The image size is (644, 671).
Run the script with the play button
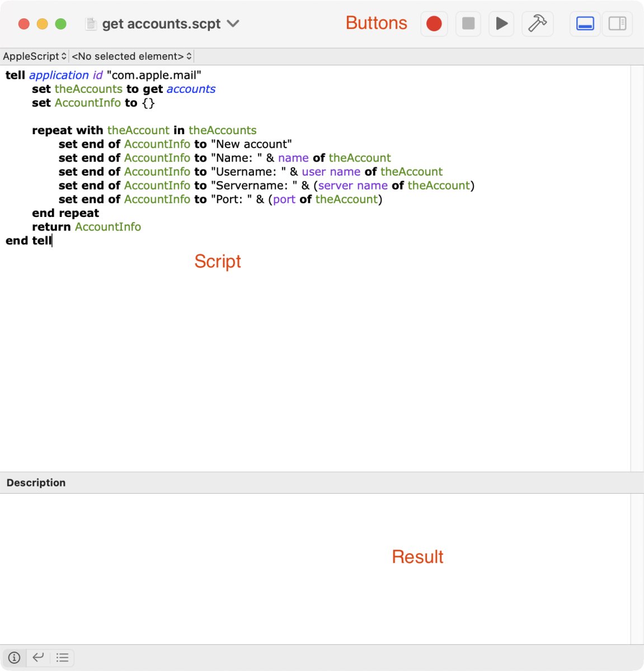[x=501, y=23]
